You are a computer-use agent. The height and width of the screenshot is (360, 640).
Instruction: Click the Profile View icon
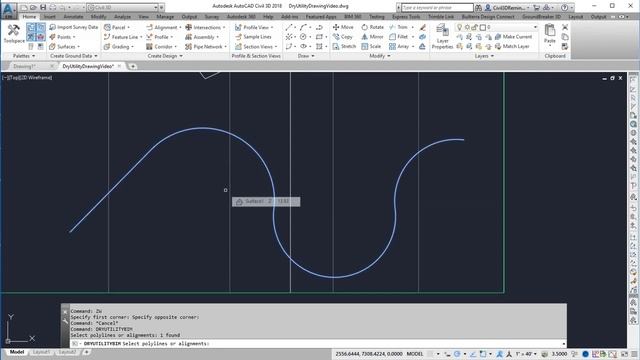[238, 27]
